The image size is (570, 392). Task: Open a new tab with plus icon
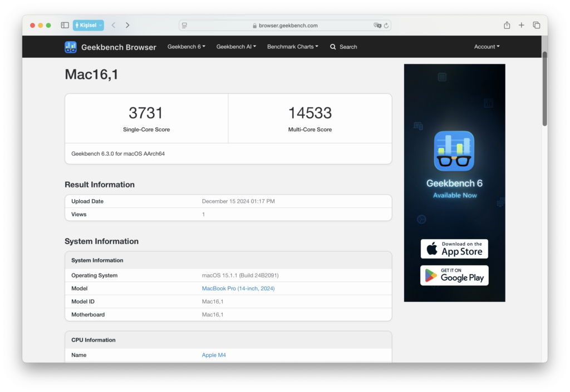pos(522,26)
